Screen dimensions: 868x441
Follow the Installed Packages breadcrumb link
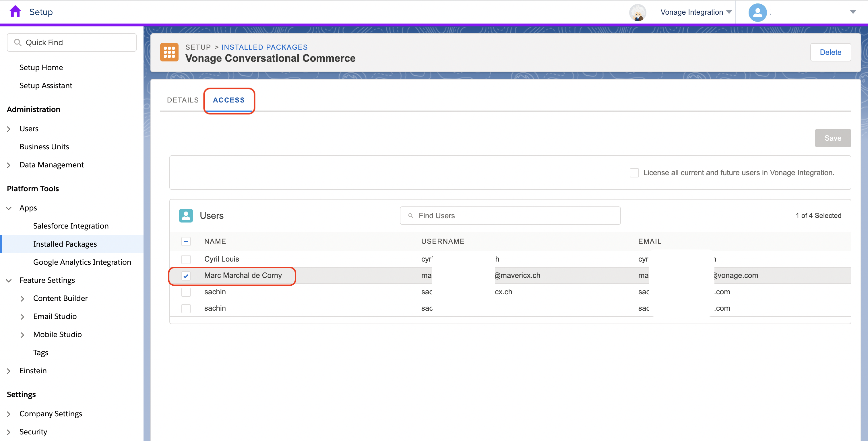click(x=265, y=47)
